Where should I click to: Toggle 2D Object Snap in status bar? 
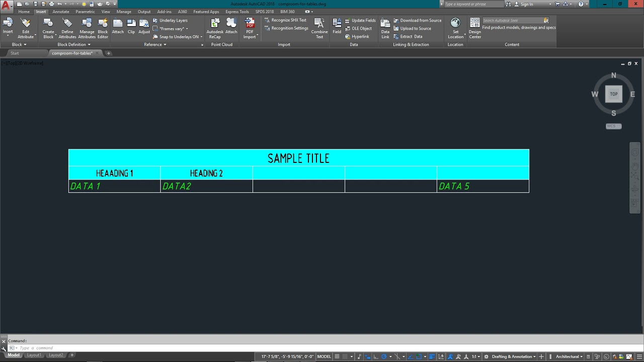tap(419, 356)
